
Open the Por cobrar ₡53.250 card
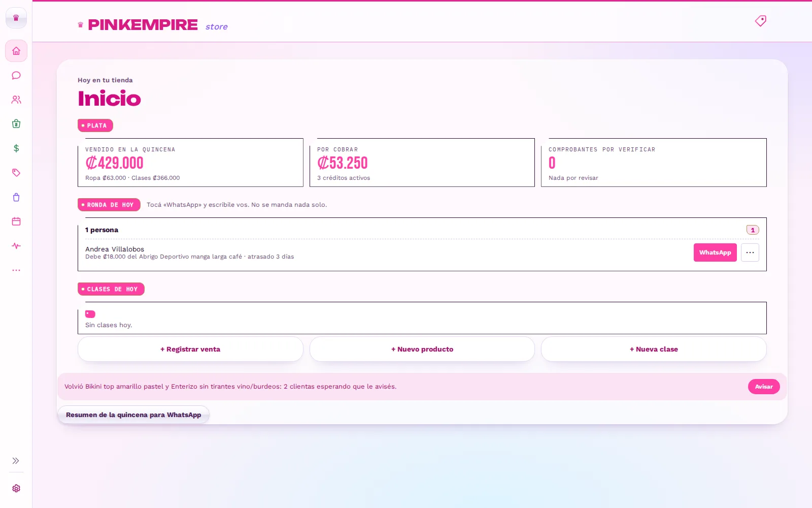tap(422, 163)
